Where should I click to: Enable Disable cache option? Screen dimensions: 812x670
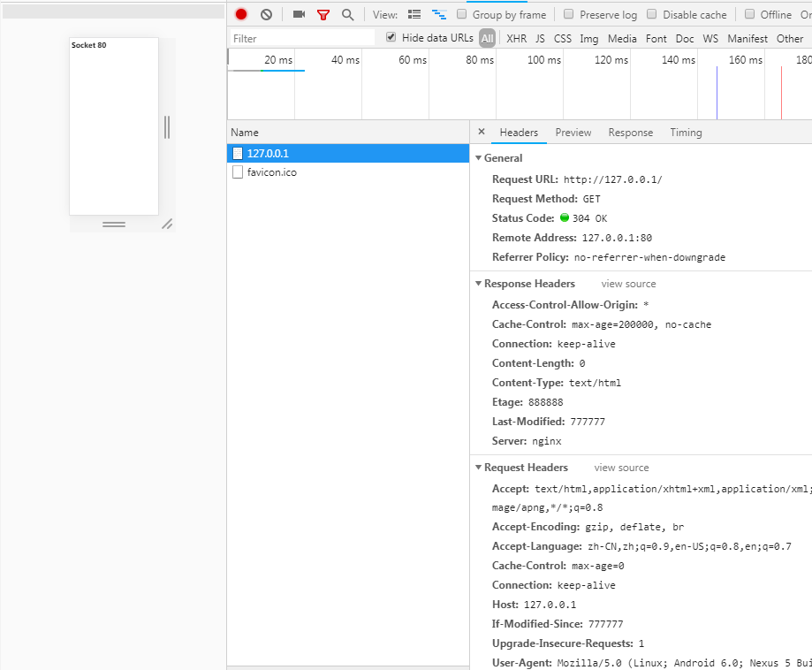(652, 14)
